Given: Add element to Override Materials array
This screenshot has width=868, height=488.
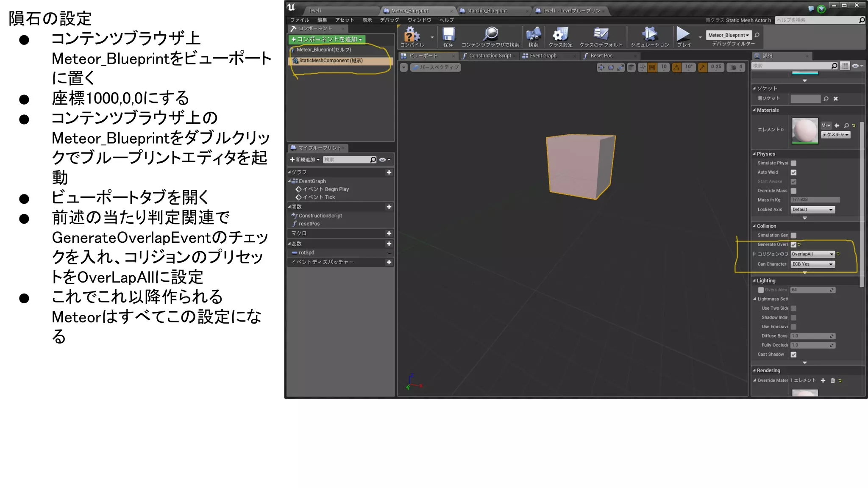Looking at the screenshot, I should [x=823, y=381].
